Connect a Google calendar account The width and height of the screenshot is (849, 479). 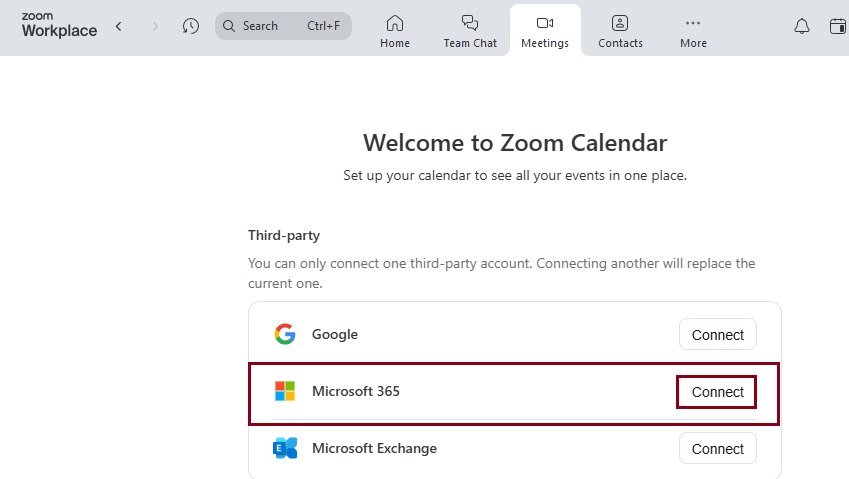pyautogui.click(x=717, y=335)
